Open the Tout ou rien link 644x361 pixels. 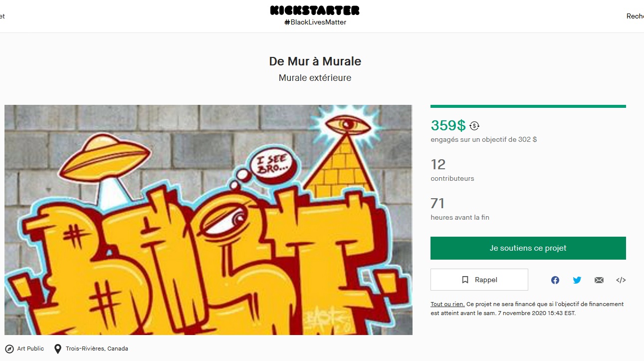click(447, 304)
